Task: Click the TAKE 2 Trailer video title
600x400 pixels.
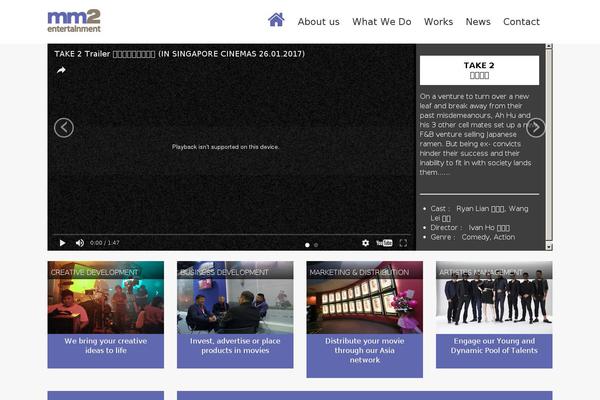Action: click(179, 54)
